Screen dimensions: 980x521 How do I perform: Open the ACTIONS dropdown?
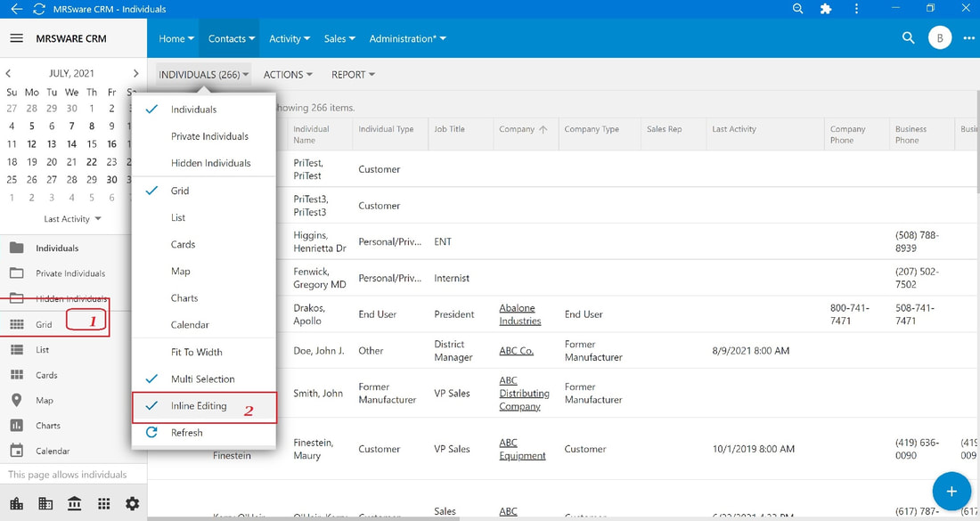pyautogui.click(x=288, y=75)
